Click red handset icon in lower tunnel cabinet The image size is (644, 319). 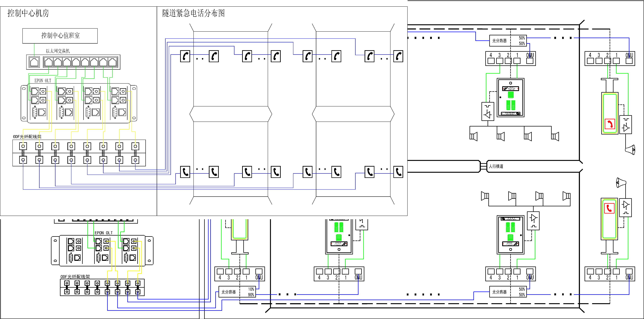(609, 208)
